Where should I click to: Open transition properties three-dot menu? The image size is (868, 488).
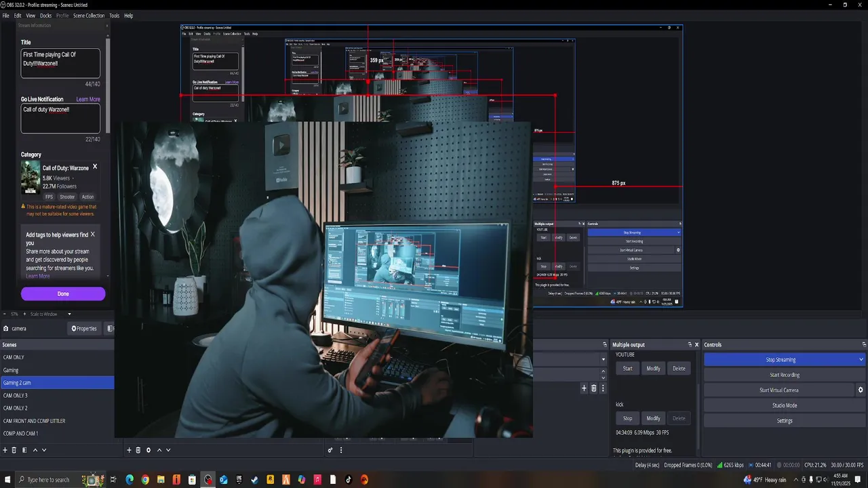coord(603,388)
